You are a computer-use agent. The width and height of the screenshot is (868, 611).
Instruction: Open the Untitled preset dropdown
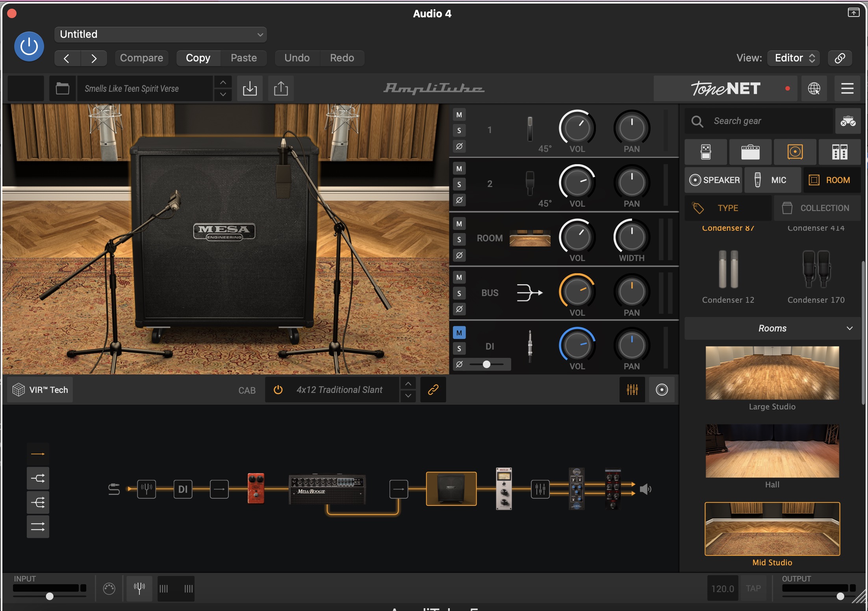click(161, 34)
